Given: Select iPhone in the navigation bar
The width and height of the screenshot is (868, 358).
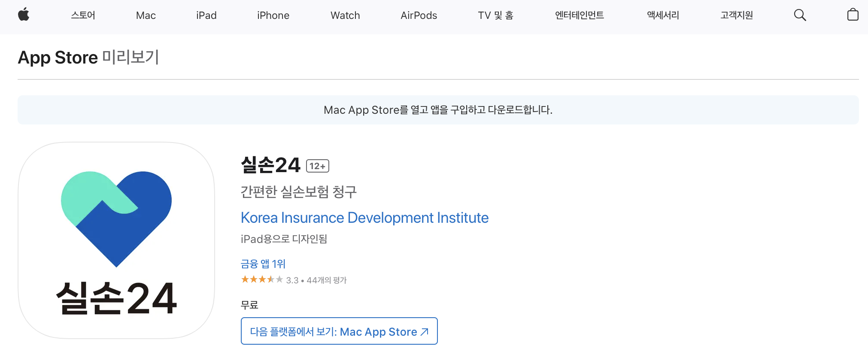Looking at the screenshot, I should 273,15.
